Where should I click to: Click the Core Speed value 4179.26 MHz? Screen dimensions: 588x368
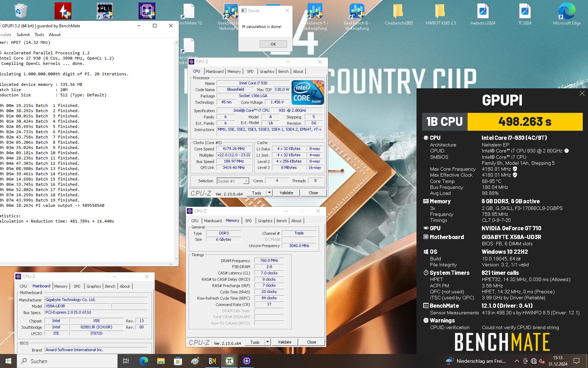(x=234, y=149)
